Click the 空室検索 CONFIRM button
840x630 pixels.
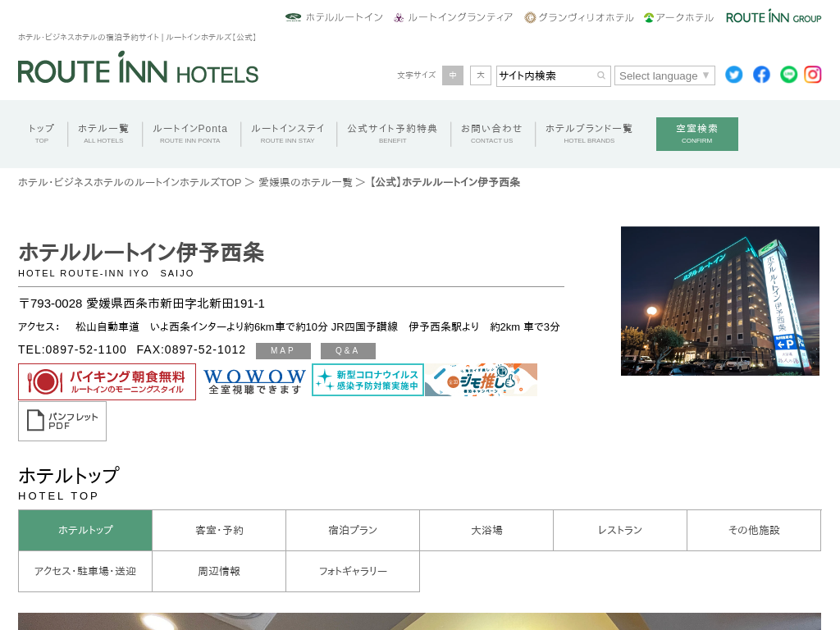pos(697,134)
